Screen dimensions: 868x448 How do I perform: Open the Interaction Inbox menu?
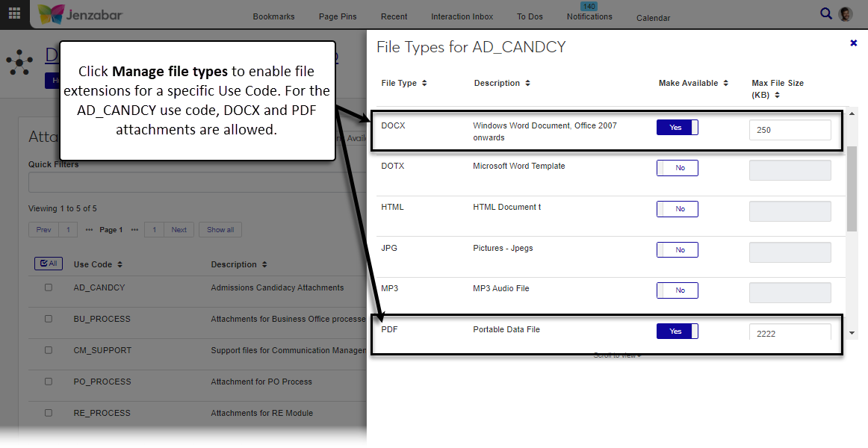[462, 16]
